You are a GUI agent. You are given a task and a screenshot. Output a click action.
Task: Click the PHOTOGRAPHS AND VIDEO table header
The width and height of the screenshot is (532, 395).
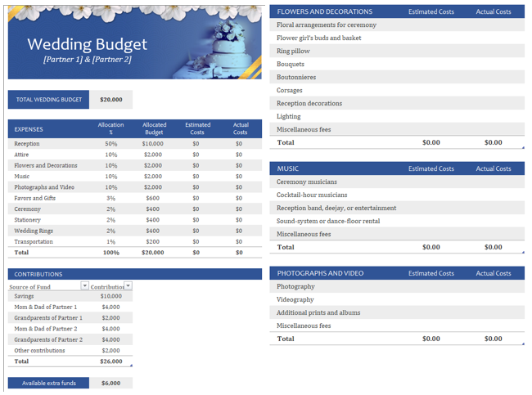point(320,273)
